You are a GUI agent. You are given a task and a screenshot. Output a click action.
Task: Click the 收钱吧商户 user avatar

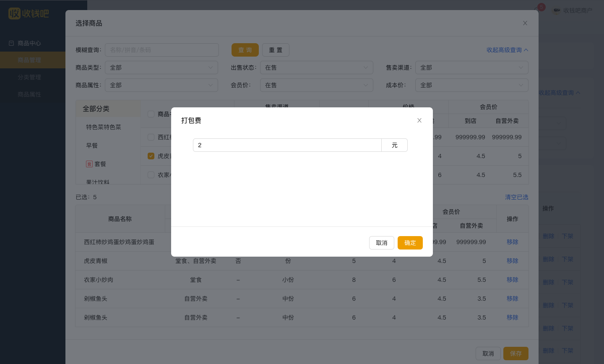(557, 10)
